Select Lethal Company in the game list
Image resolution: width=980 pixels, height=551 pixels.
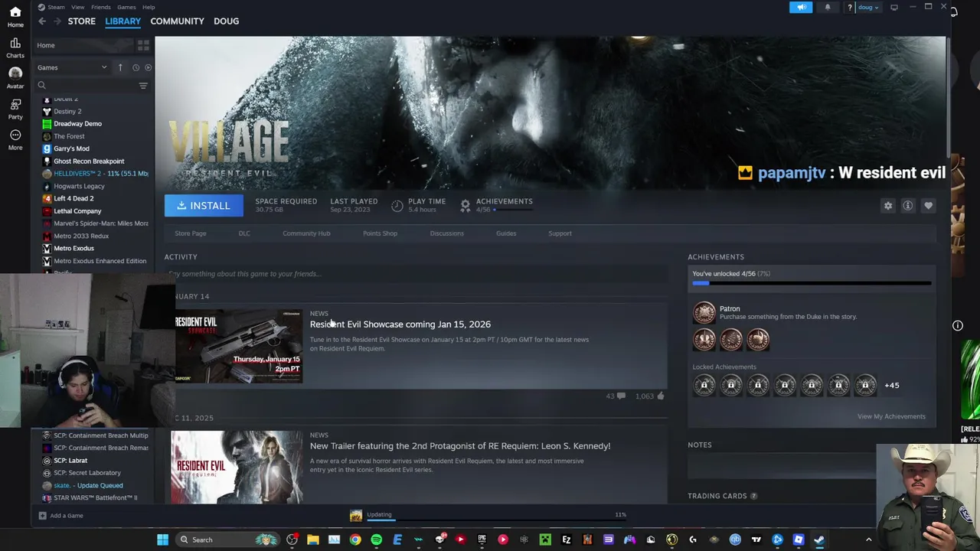point(77,211)
